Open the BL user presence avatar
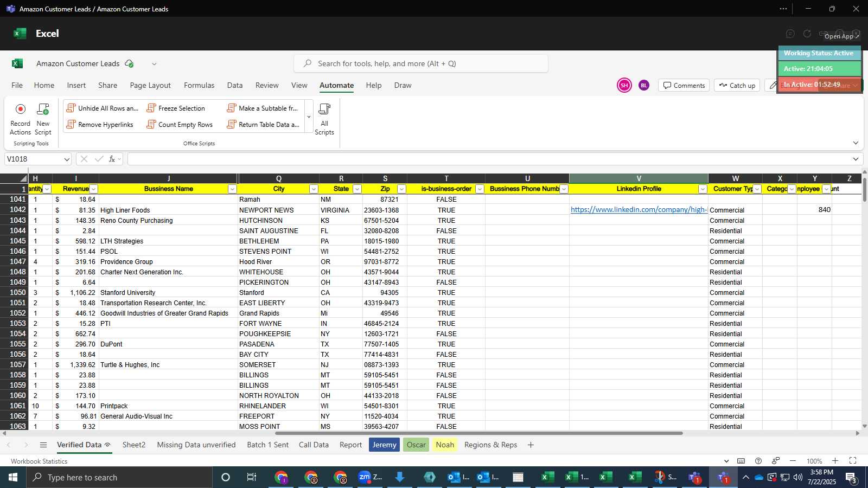 (644, 85)
